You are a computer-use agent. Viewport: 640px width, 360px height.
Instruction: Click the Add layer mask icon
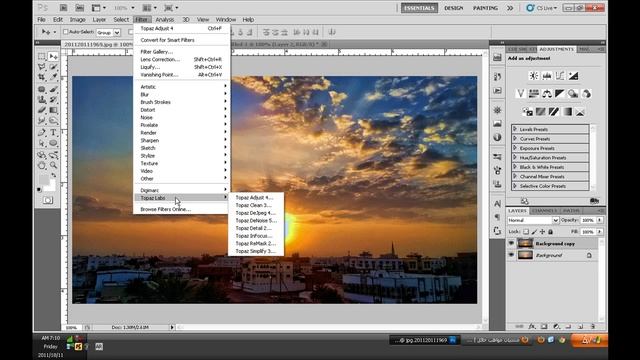(544, 327)
